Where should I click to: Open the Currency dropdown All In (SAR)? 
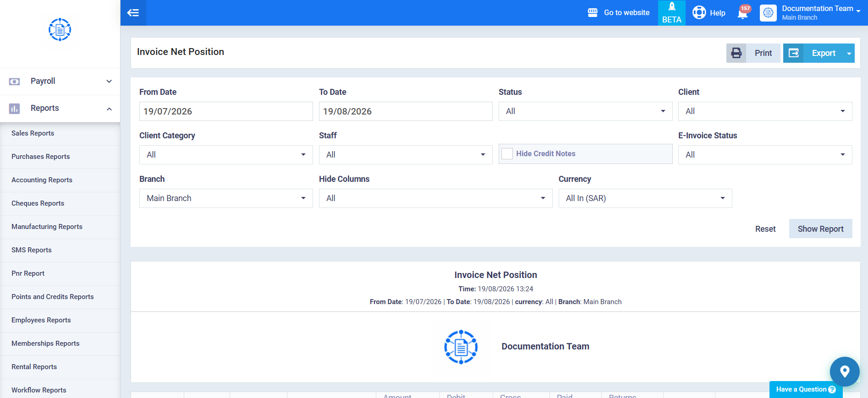coord(645,198)
